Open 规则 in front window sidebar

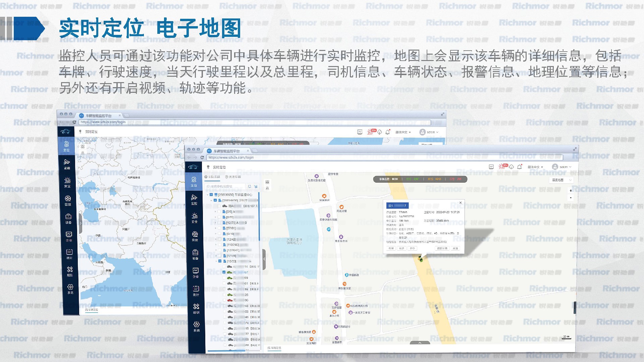point(196,308)
